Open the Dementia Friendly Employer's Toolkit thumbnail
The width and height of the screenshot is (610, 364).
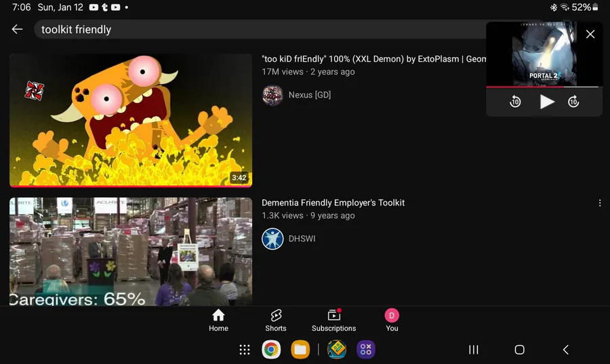point(131,251)
